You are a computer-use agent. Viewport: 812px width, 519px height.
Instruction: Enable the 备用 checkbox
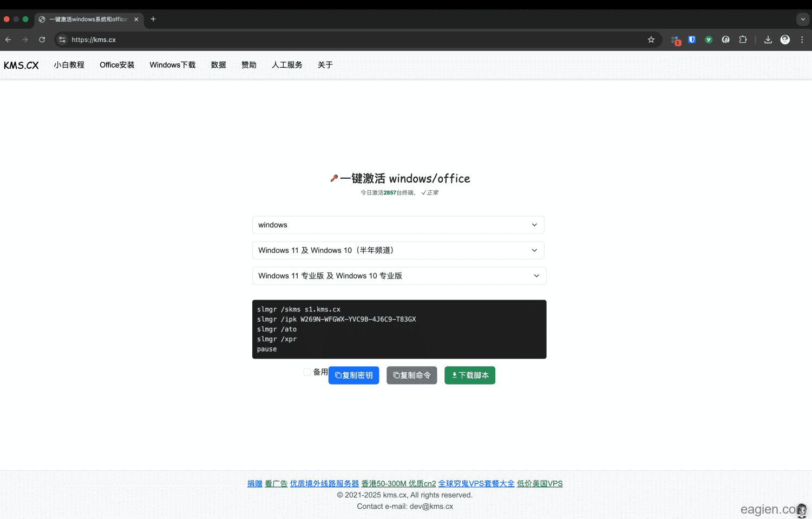point(307,372)
